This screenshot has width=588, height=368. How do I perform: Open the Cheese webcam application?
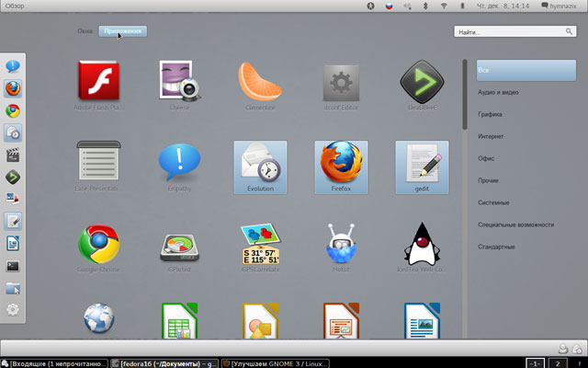click(180, 86)
